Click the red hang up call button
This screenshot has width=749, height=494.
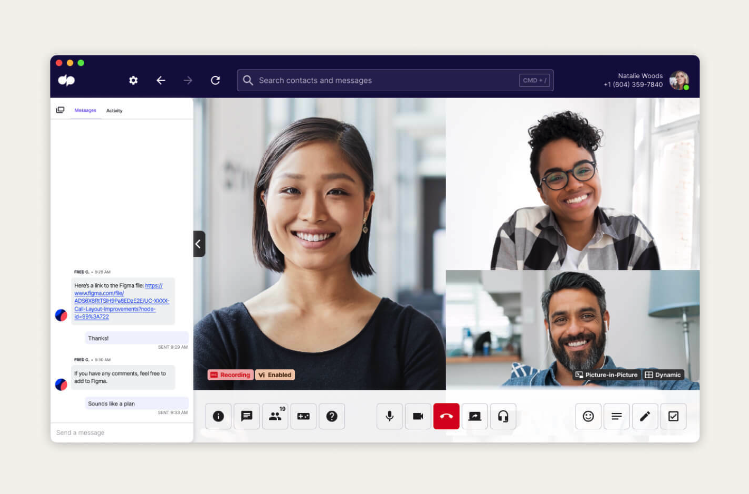pos(446,416)
